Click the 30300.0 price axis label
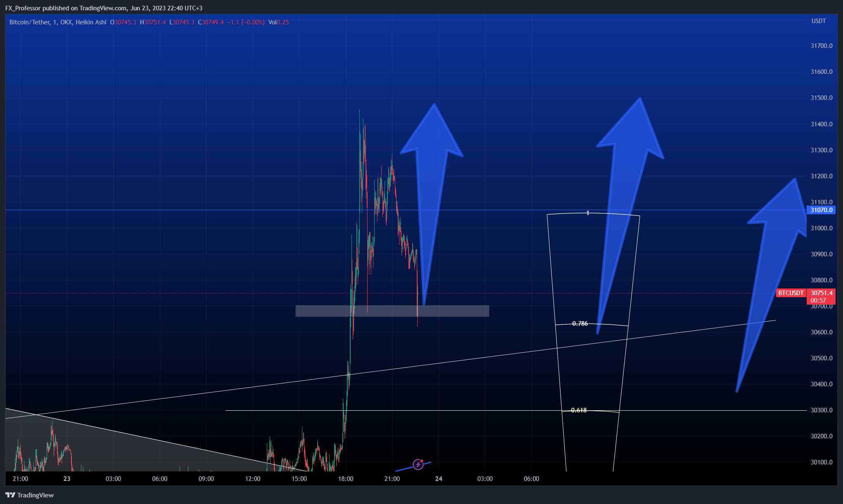This screenshot has width=843, height=504. point(822,410)
